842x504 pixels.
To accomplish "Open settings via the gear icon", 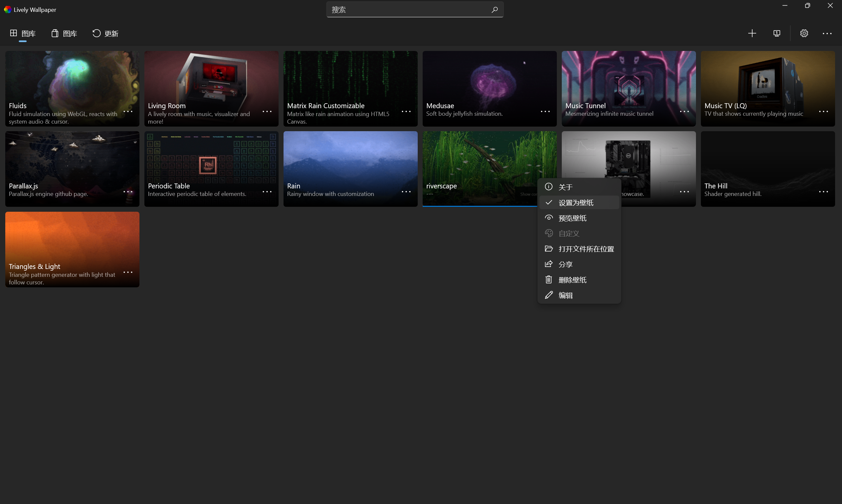I will tap(804, 33).
